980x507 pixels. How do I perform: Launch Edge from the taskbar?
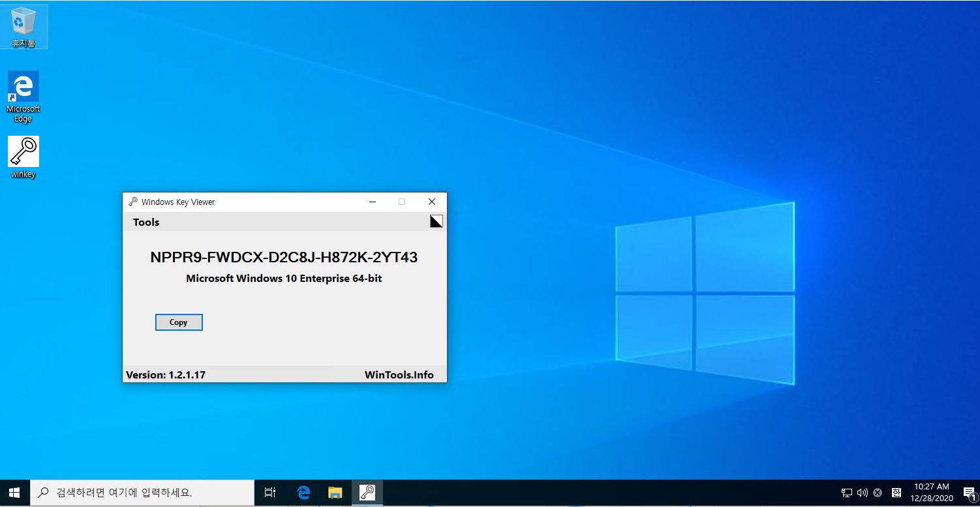click(303, 493)
